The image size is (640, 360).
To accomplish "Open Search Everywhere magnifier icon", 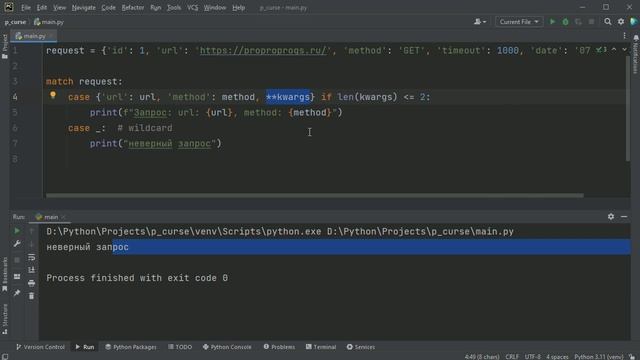I will pos(608,22).
